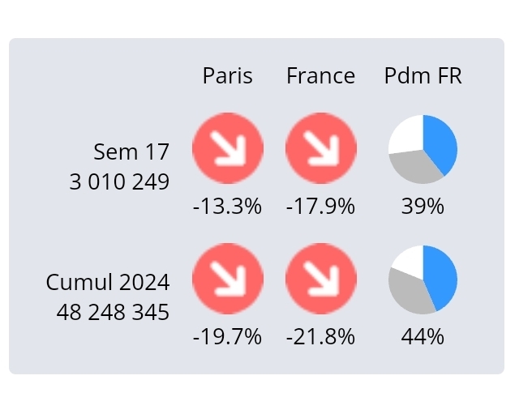This screenshot has height=397, width=532.
Task: Click the Paris down-arrow icon for Sem 17
Action: coord(227,149)
